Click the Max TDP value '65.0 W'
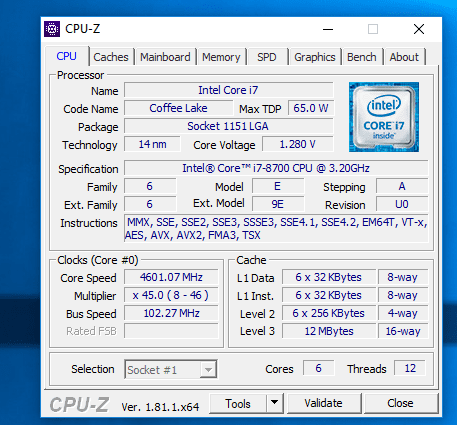Viewport: 457px width, 425px height. coord(311,108)
